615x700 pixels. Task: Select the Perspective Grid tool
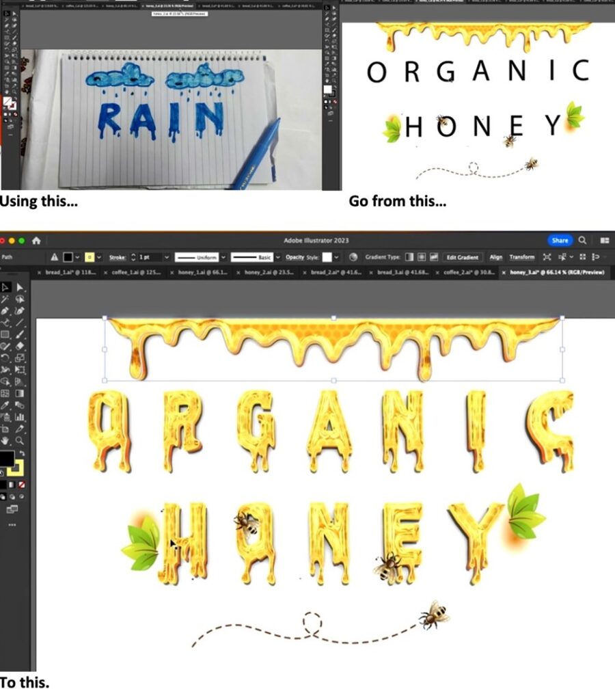pos(20,381)
